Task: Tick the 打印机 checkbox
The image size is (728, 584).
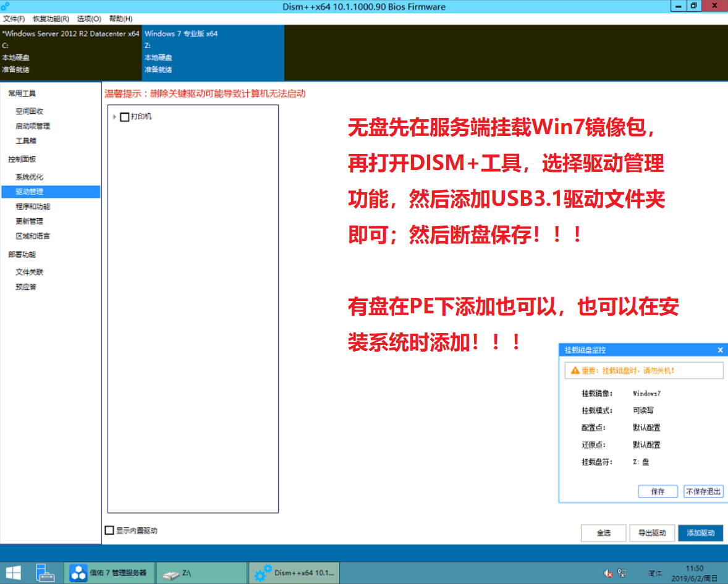Action: tap(124, 117)
